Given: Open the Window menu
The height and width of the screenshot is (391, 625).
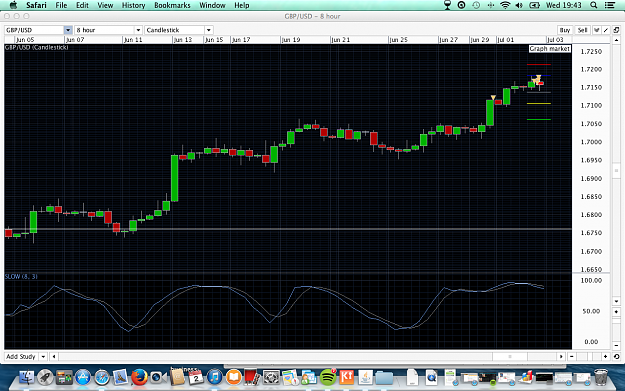Looking at the screenshot, I should pos(212,5).
